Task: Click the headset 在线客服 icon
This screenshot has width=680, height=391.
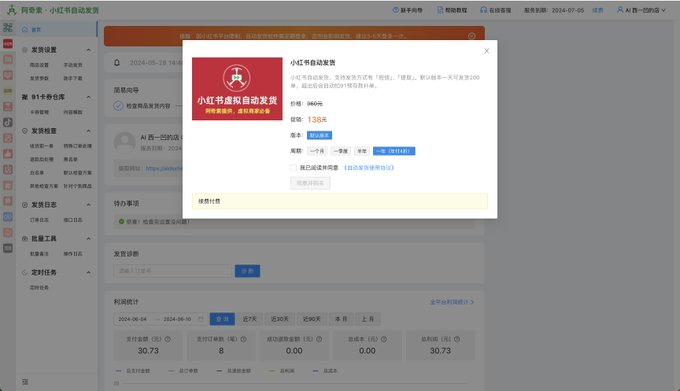Action: (484, 10)
